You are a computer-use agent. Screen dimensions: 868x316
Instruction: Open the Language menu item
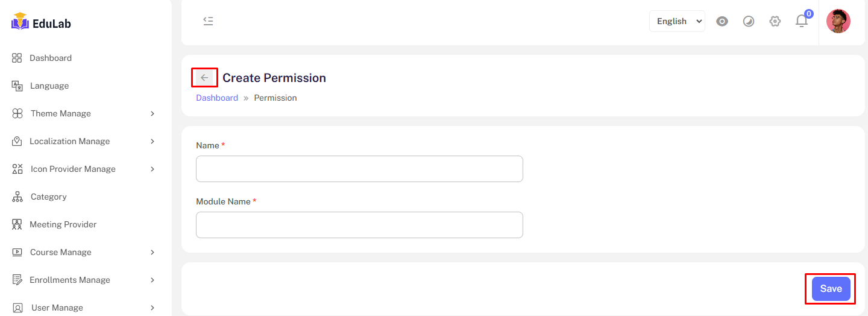pyautogui.click(x=49, y=86)
